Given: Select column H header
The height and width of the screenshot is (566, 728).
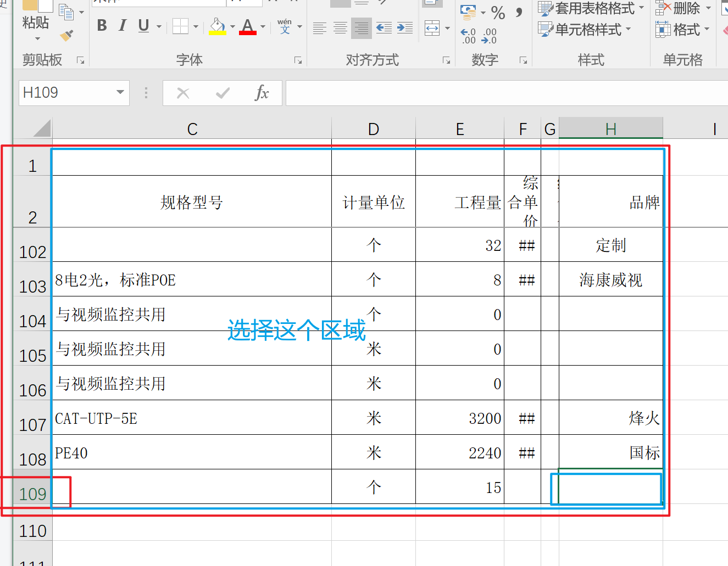Looking at the screenshot, I should (611, 128).
